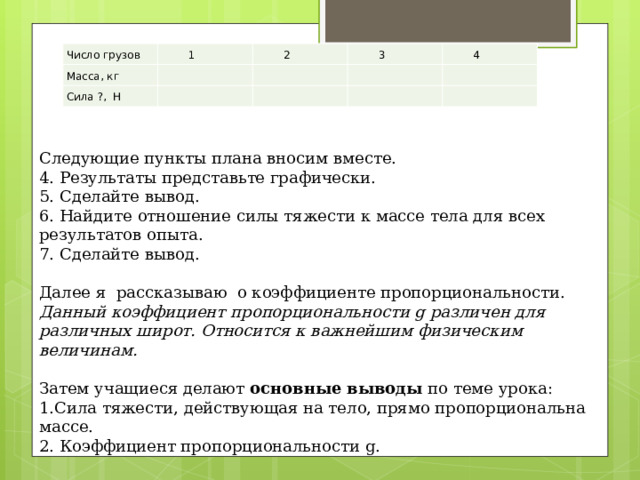Click item '7. Сделайте вывод.'

coord(120,254)
